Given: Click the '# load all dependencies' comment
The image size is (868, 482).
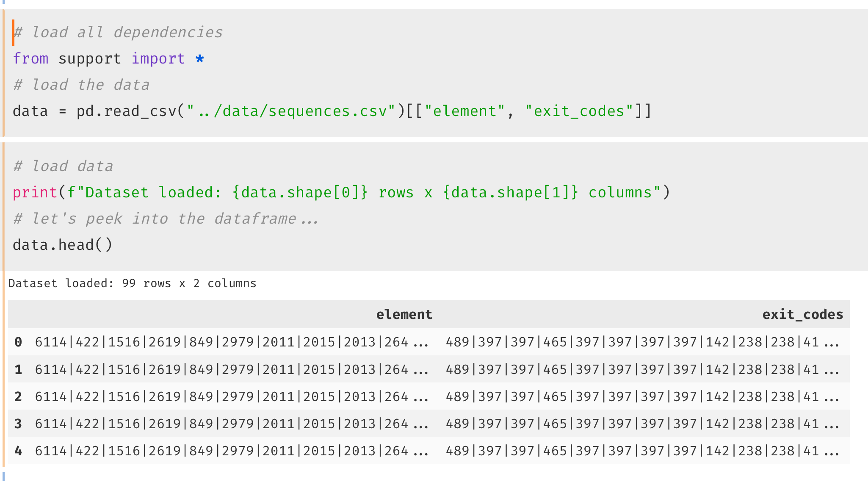Looking at the screenshot, I should pos(119,32).
